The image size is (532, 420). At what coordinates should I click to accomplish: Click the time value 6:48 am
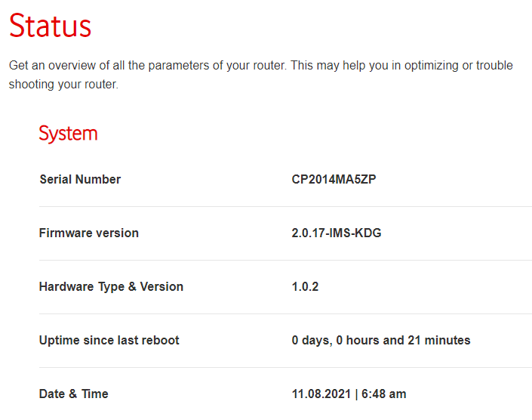pyautogui.click(x=384, y=394)
